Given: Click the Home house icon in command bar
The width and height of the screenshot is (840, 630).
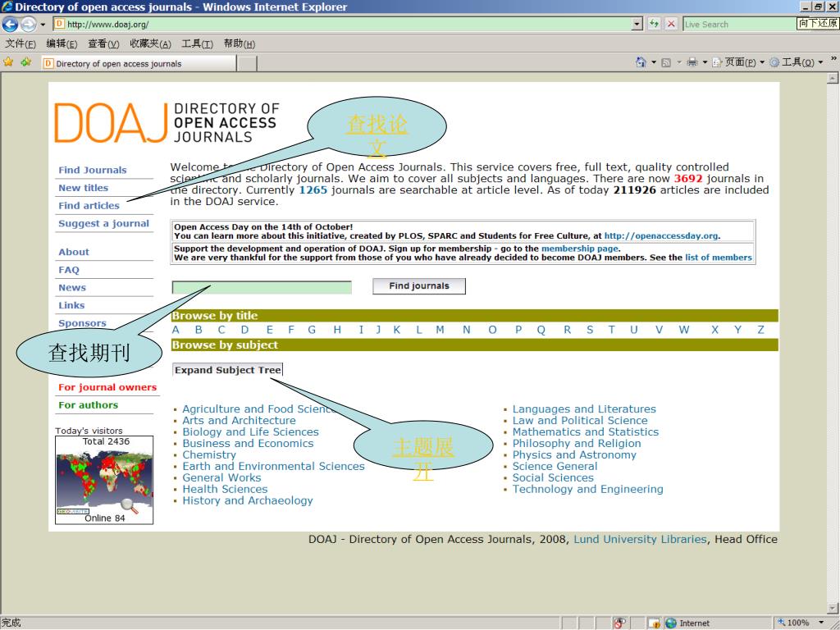Looking at the screenshot, I should 641,62.
